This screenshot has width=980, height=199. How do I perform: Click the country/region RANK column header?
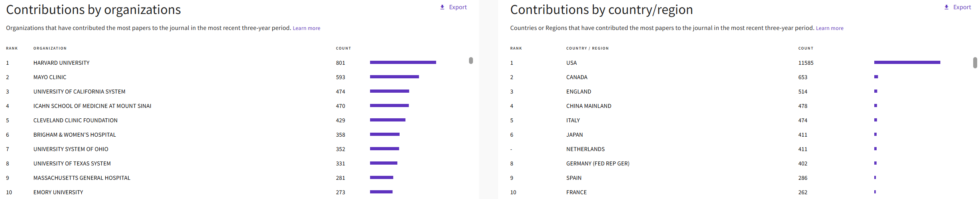pos(516,48)
